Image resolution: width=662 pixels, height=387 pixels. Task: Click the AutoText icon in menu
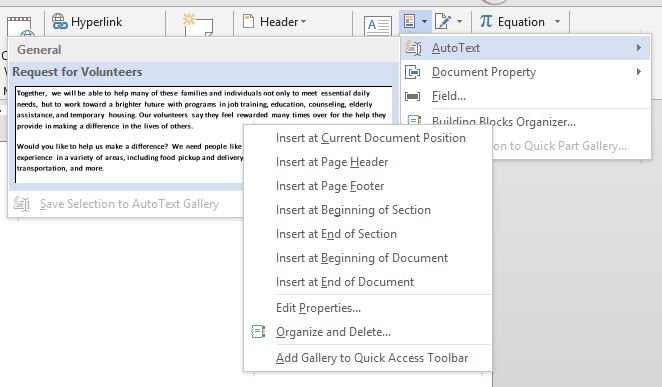point(413,48)
